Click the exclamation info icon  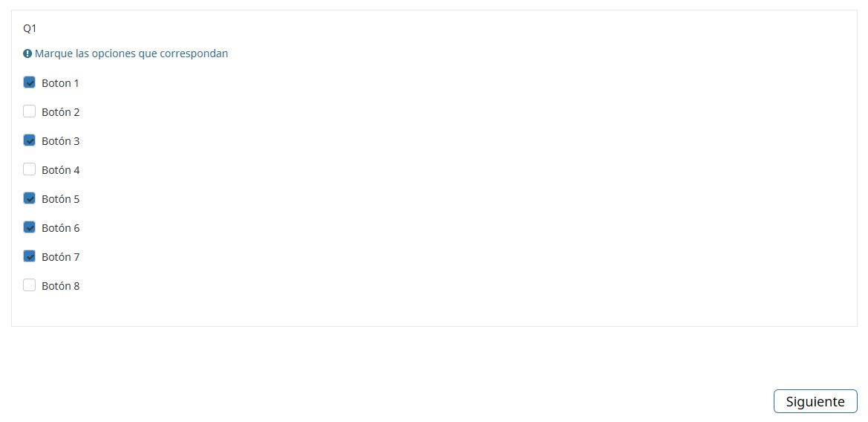[27, 53]
